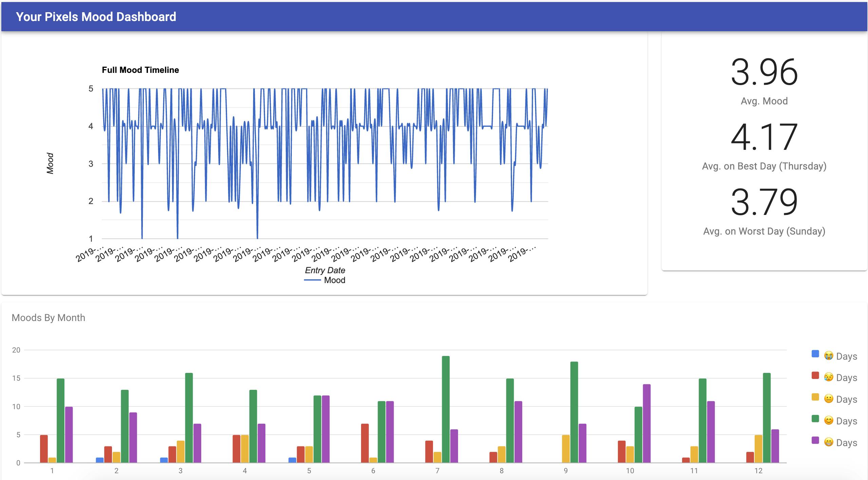Select the green bar for month 1

tap(60, 421)
